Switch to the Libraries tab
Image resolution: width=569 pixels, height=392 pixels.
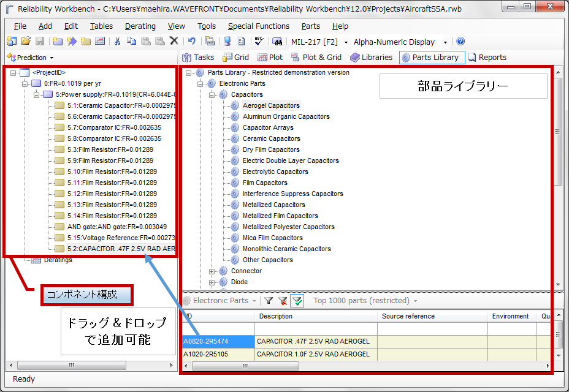click(371, 58)
